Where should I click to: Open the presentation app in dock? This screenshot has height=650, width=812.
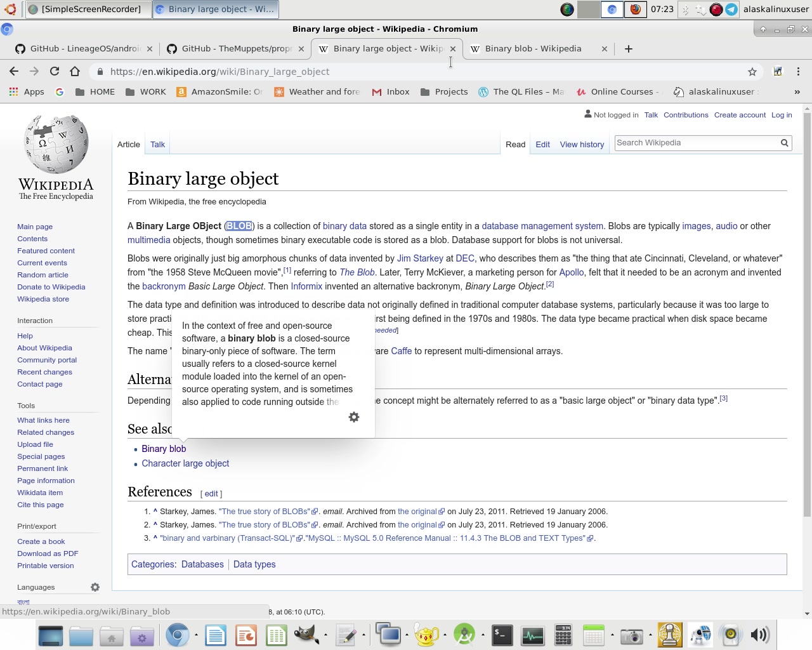click(246, 635)
